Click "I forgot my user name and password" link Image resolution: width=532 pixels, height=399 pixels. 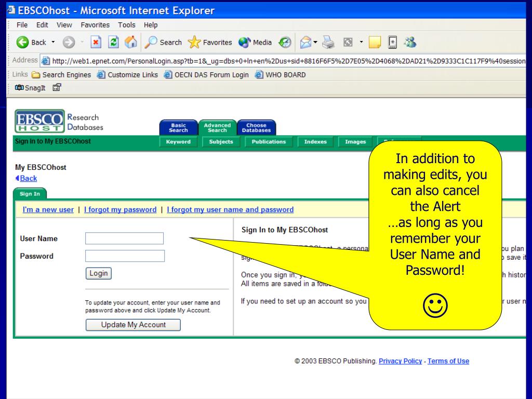point(230,209)
